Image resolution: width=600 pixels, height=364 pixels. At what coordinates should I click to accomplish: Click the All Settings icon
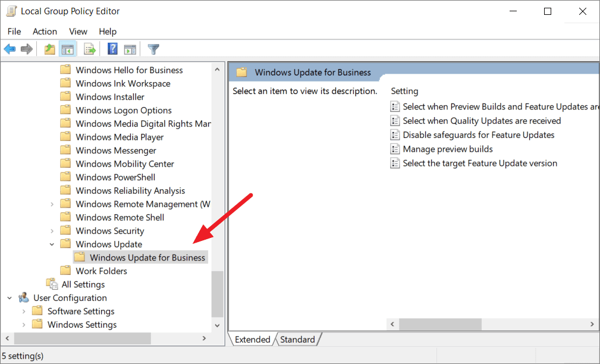pyautogui.click(x=52, y=284)
